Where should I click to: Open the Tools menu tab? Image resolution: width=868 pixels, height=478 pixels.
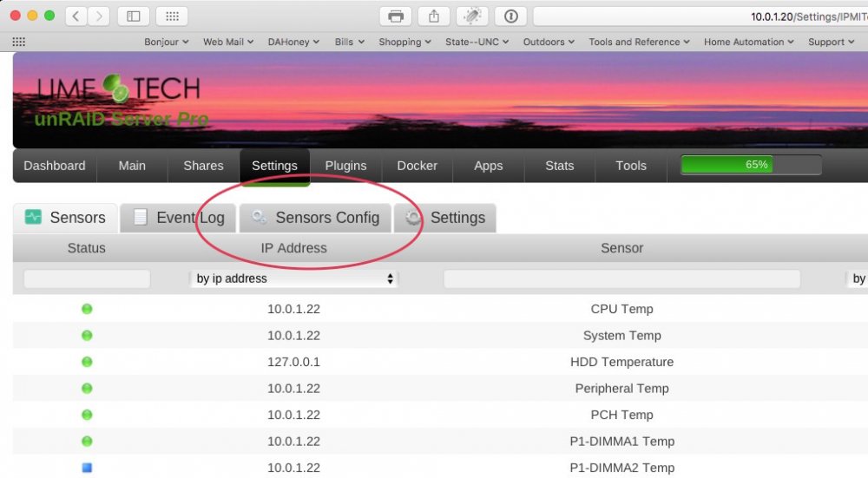pos(631,166)
